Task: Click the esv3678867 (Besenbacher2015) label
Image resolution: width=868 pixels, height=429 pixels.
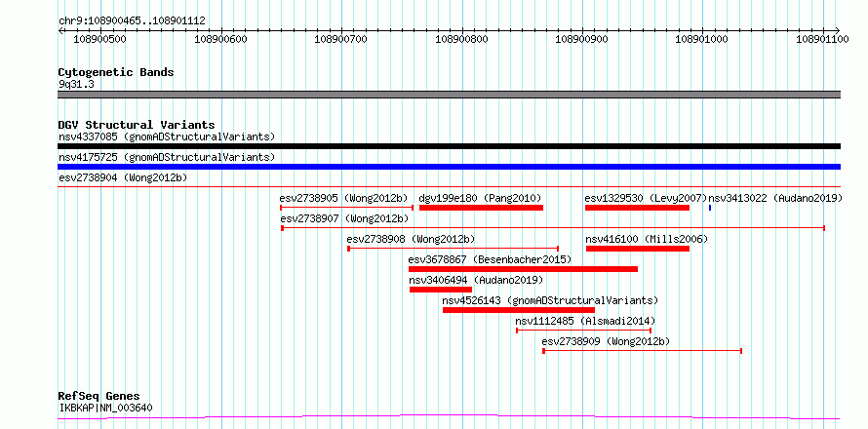Action: (x=490, y=259)
